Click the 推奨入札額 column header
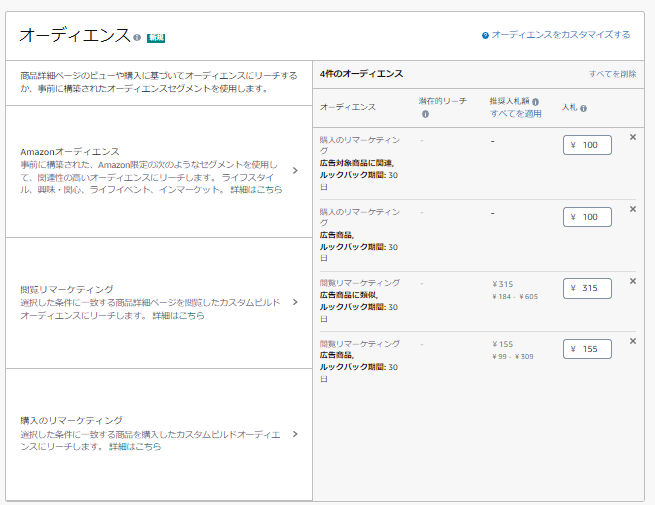The height and width of the screenshot is (505, 655). pyautogui.click(x=510, y=101)
